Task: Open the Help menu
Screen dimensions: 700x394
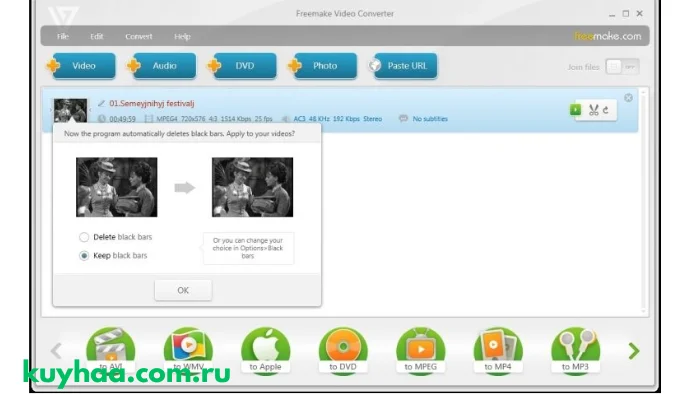Action: tap(182, 37)
